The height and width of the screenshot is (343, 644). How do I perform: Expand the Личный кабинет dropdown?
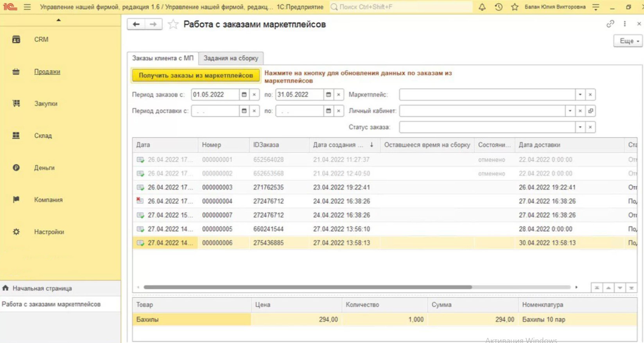pos(570,111)
